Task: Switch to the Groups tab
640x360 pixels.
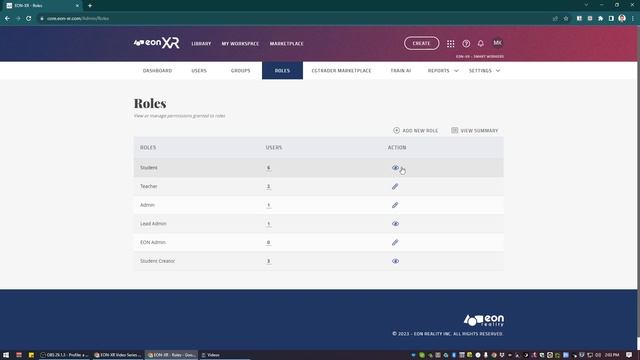Action: click(x=240, y=71)
